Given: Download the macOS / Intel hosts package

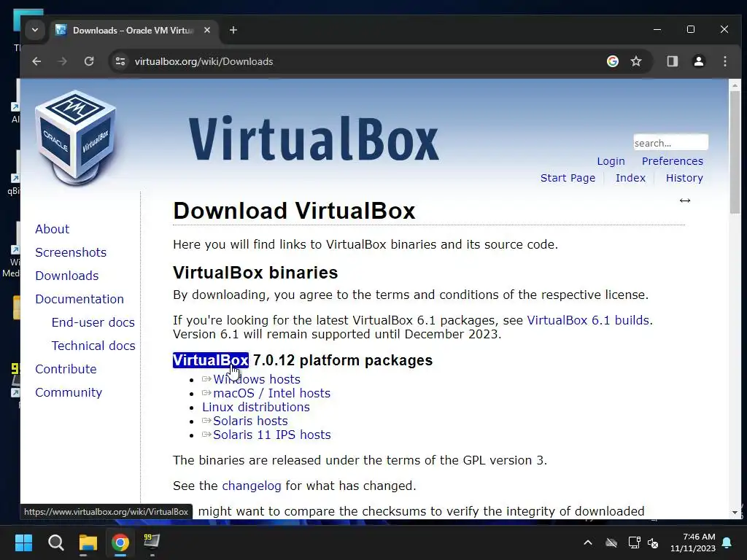Looking at the screenshot, I should click(x=271, y=393).
